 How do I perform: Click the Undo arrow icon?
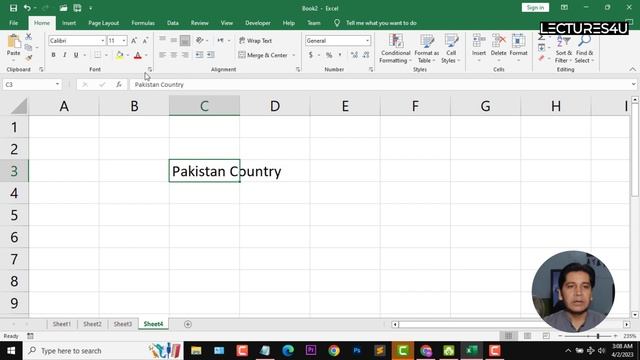(27, 8)
